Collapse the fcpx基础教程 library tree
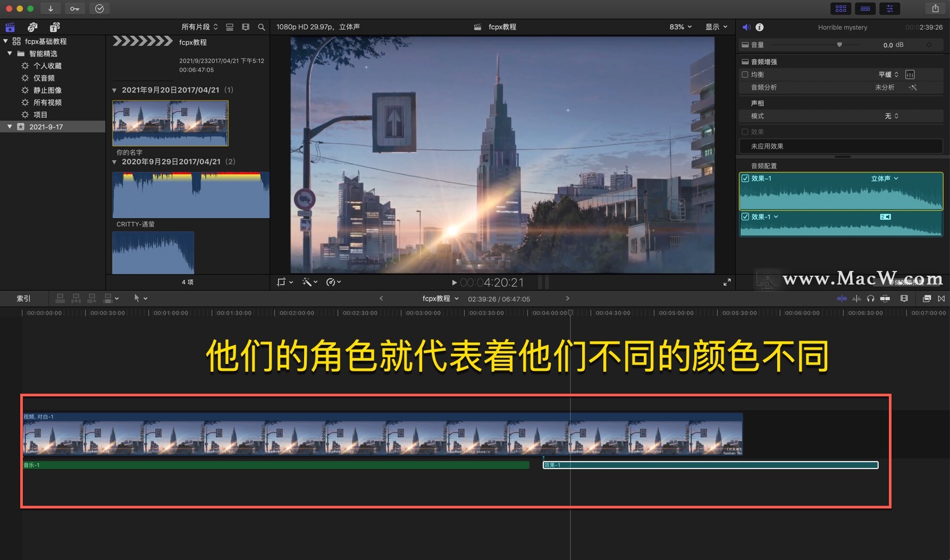 click(5, 41)
